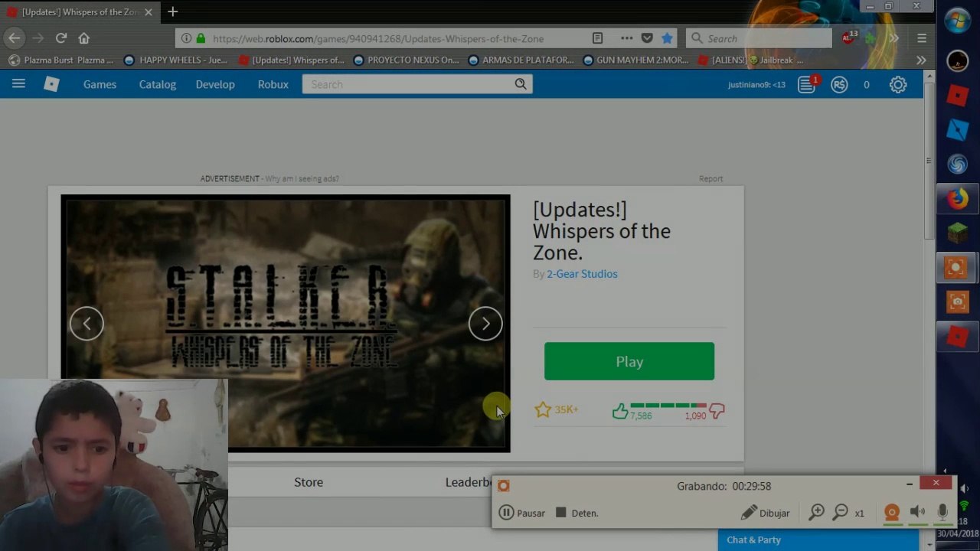Screen dimensions: 980x551
Task: Save page to Pocket
Action: [647, 38]
